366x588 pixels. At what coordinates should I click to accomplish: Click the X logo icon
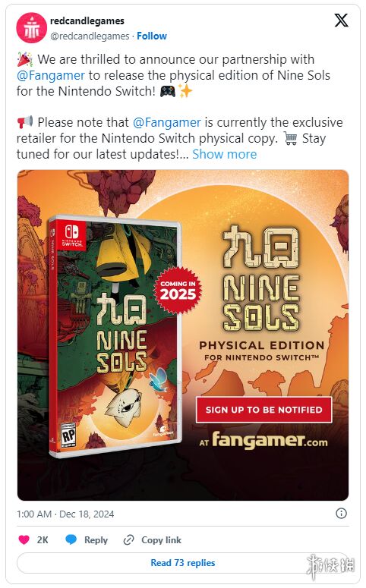pos(341,20)
